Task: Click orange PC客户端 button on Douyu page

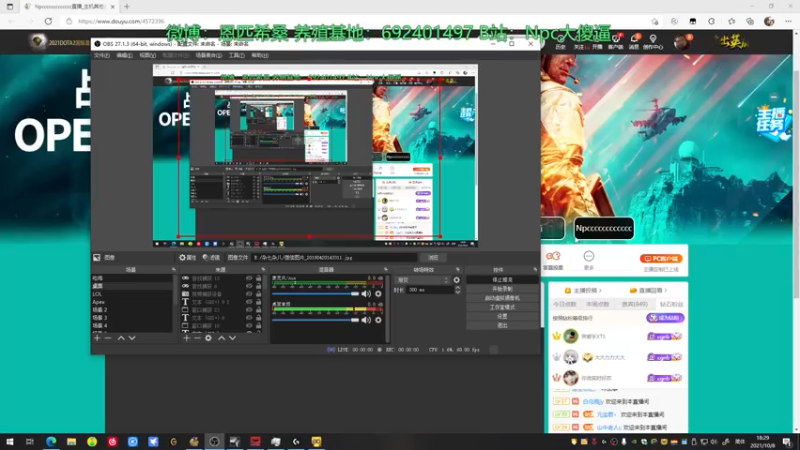Action: 661,259
